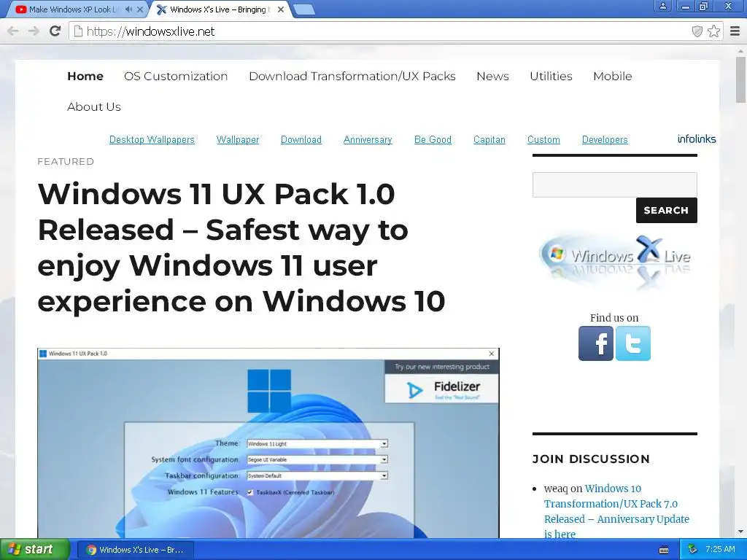747x560 pixels.
Task: Close the Windows 11 UX Pack 1.0 dialog image
Action: (x=492, y=354)
